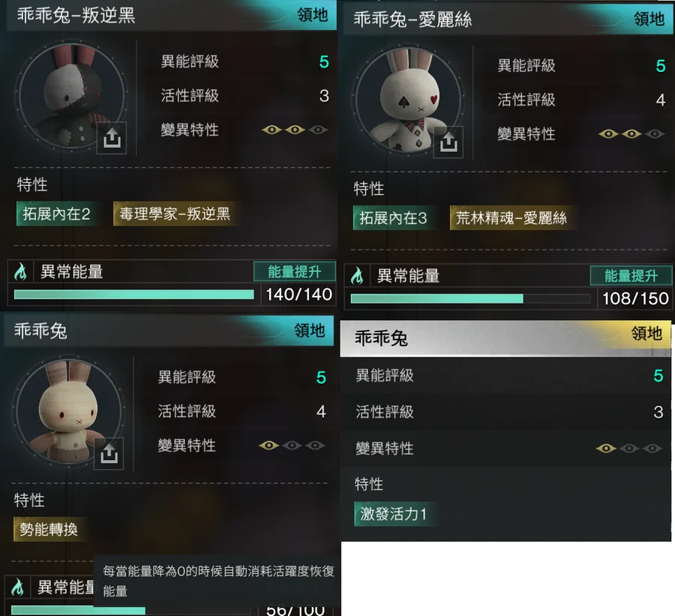This screenshot has width=675, height=616.
Task: Click 能量提升 button in 愛麗絲 card
Action: pos(631,276)
